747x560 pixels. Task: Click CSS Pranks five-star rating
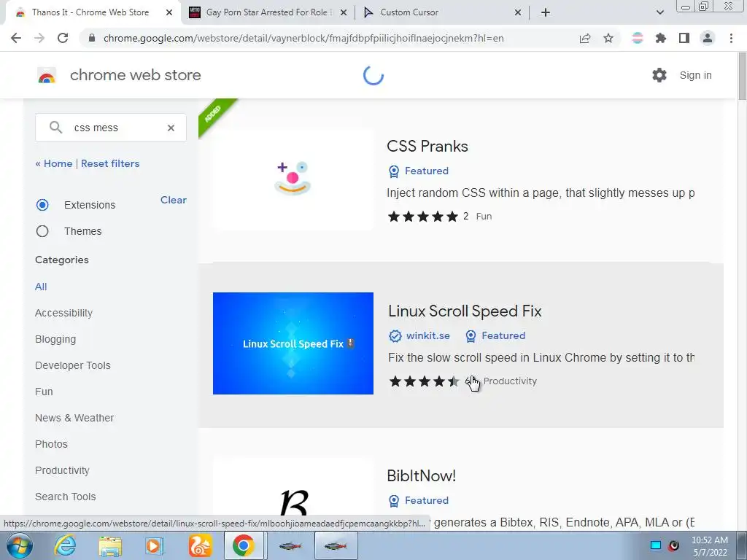(423, 217)
